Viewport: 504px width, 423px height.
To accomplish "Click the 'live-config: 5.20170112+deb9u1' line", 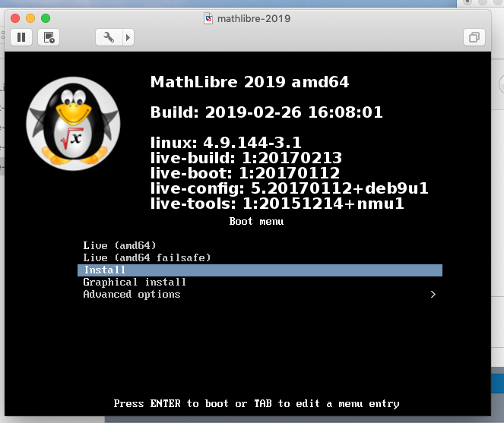I will tap(290, 188).
